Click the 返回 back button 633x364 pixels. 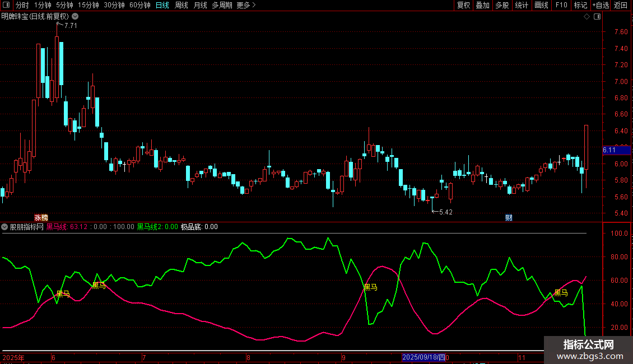pyautogui.click(x=621, y=5)
